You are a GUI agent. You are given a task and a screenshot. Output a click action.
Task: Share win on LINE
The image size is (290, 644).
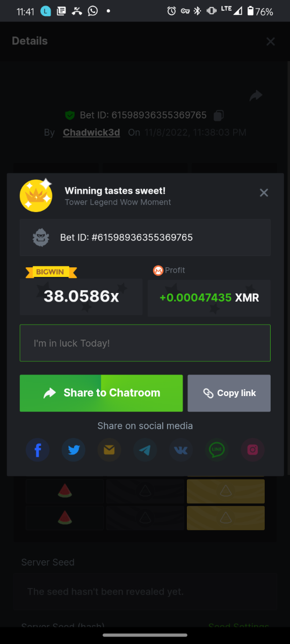pos(217,450)
